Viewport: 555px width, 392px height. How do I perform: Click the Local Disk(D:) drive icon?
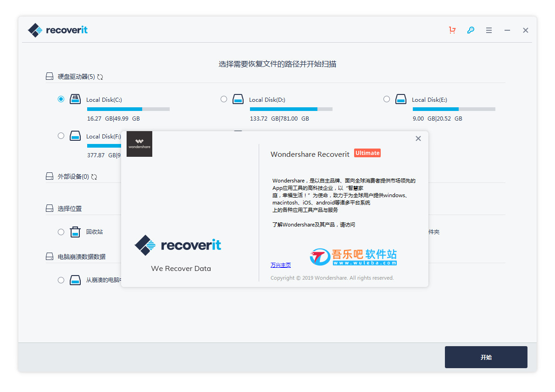click(x=238, y=99)
